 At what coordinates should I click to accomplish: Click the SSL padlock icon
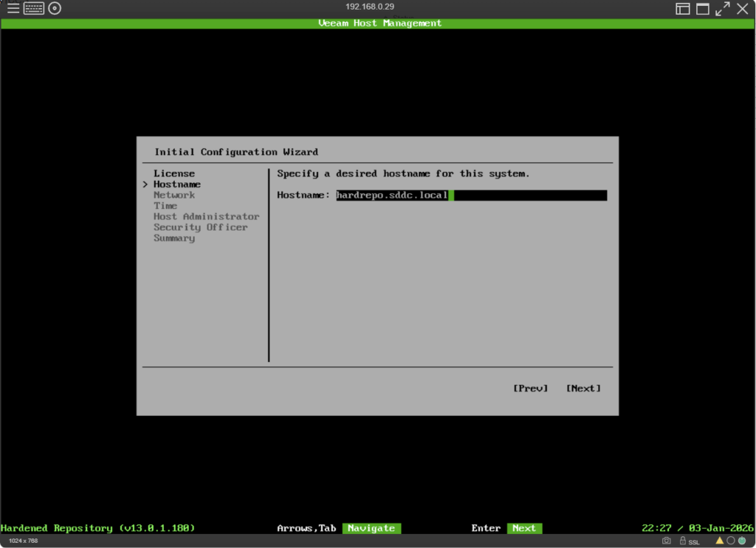684,541
